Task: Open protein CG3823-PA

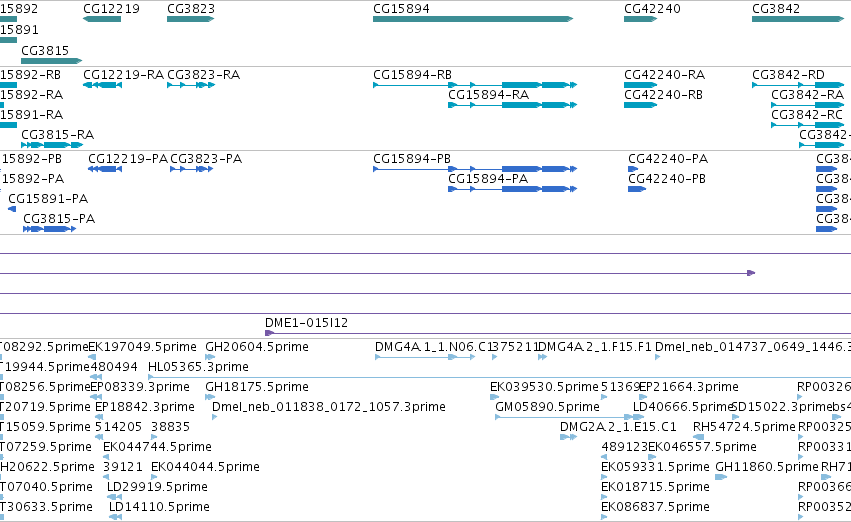Action: point(206,158)
